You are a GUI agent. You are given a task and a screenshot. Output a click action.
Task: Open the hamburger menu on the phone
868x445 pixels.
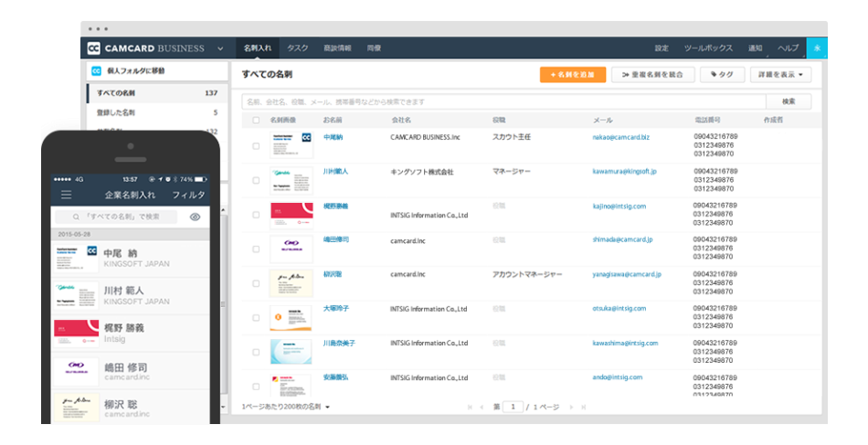66,195
